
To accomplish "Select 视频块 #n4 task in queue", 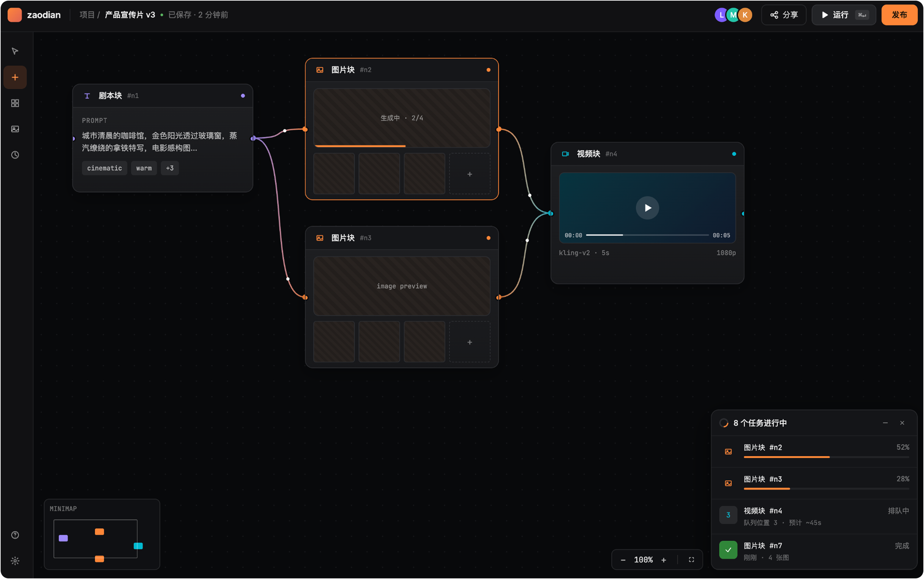I will point(814,516).
